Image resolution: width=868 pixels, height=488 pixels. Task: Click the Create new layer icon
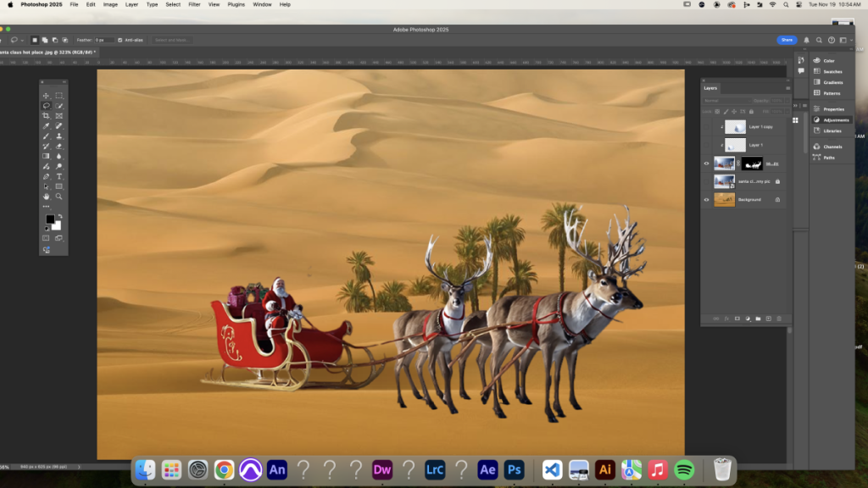pos(768,319)
